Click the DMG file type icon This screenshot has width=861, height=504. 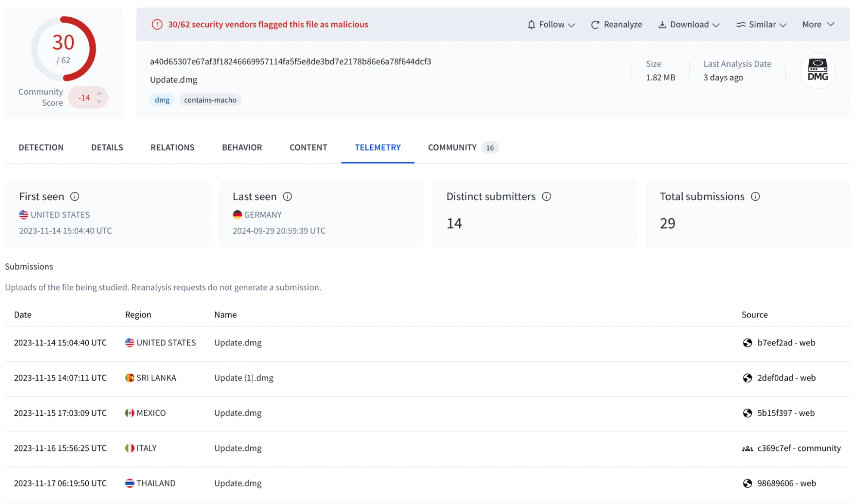[818, 70]
